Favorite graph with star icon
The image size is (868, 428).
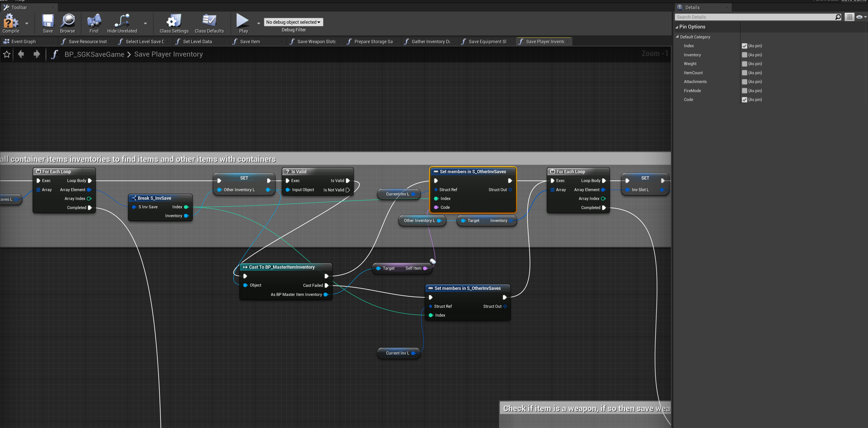pyautogui.click(x=7, y=54)
